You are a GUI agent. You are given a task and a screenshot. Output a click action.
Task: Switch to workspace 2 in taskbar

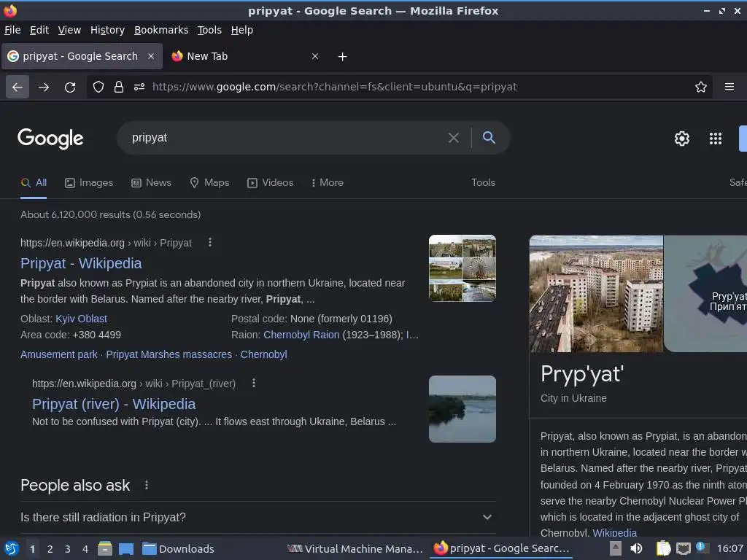point(50,549)
